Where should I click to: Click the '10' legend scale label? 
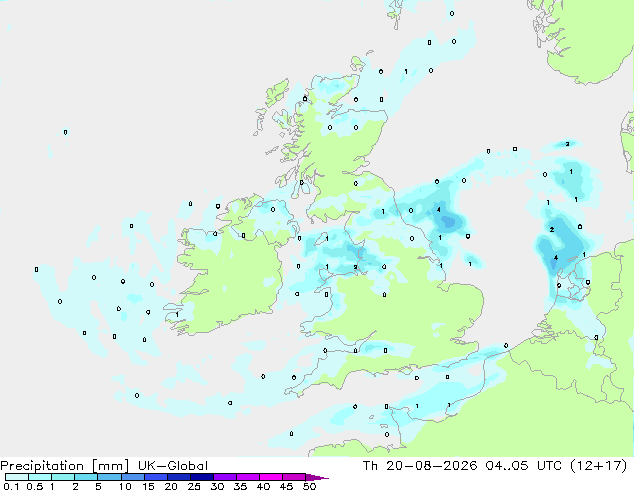(x=125, y=486)
